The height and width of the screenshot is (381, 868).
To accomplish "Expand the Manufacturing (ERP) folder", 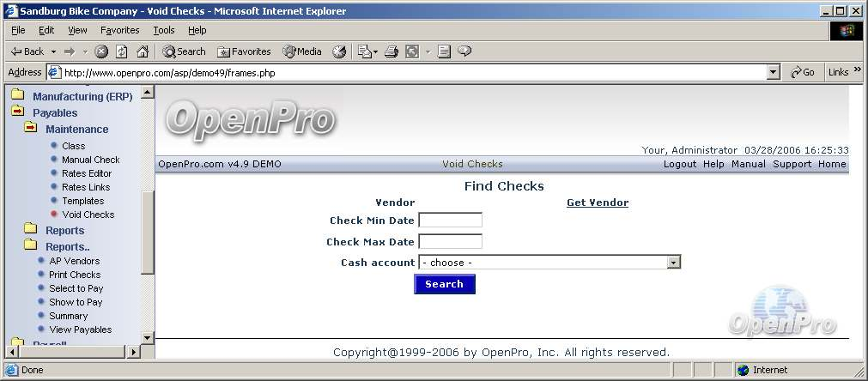I will coord(17,96).
